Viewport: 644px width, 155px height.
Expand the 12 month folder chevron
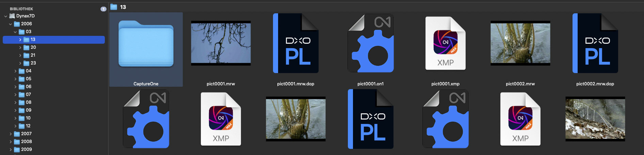click(15, 126)
